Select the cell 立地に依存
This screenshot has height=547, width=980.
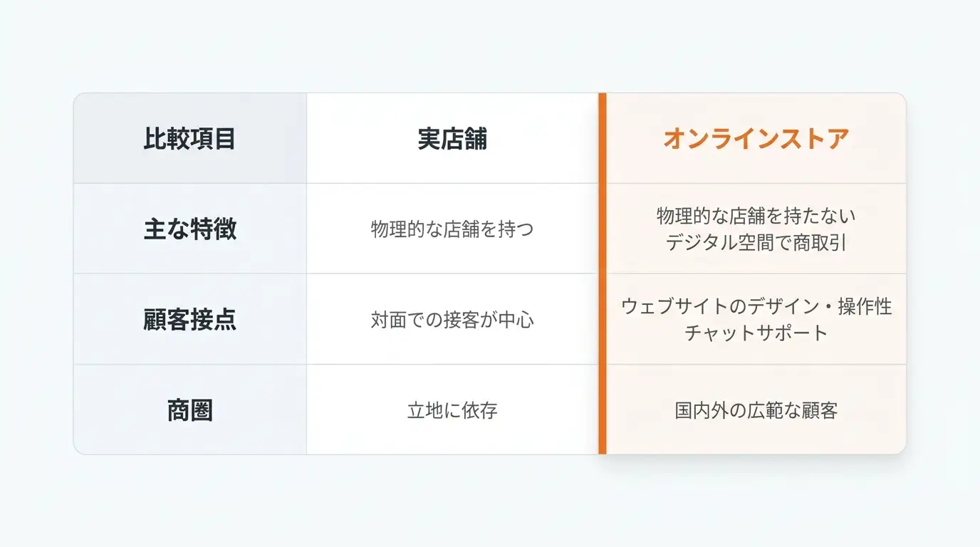pos(452,410)
